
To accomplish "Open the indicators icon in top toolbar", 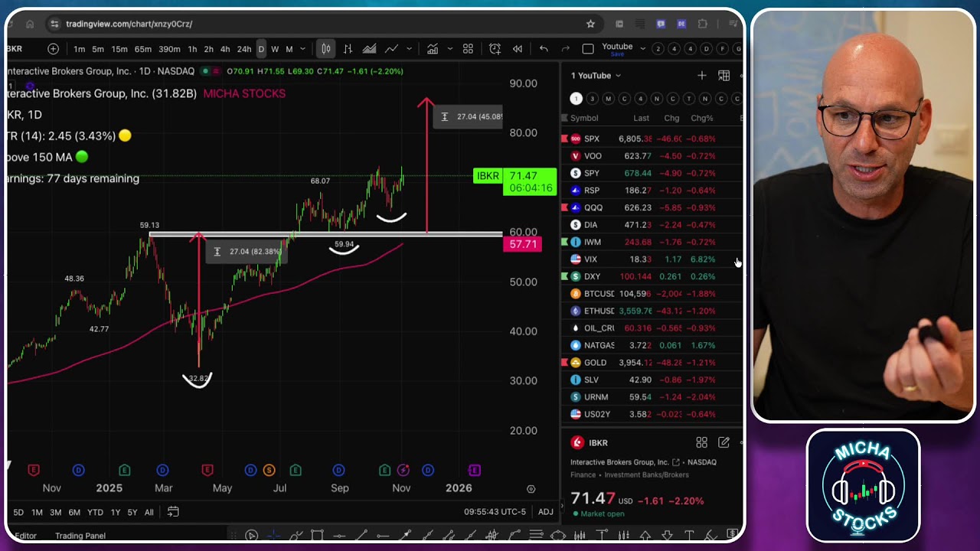I will 433,49.
